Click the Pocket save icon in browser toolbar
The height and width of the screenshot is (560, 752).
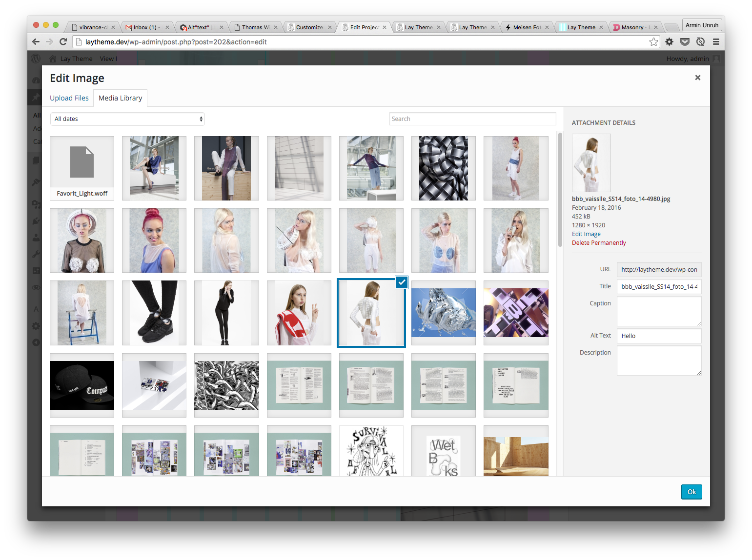pyautogui.click(x=685, y=42)
